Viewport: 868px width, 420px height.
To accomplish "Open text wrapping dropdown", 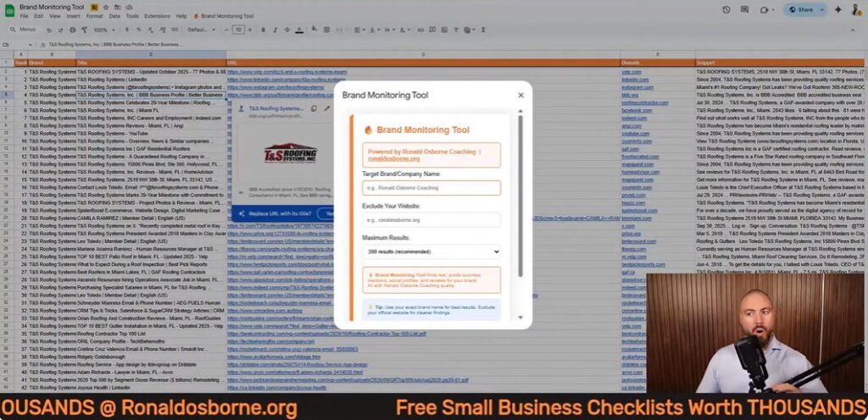I will (388, 30).
